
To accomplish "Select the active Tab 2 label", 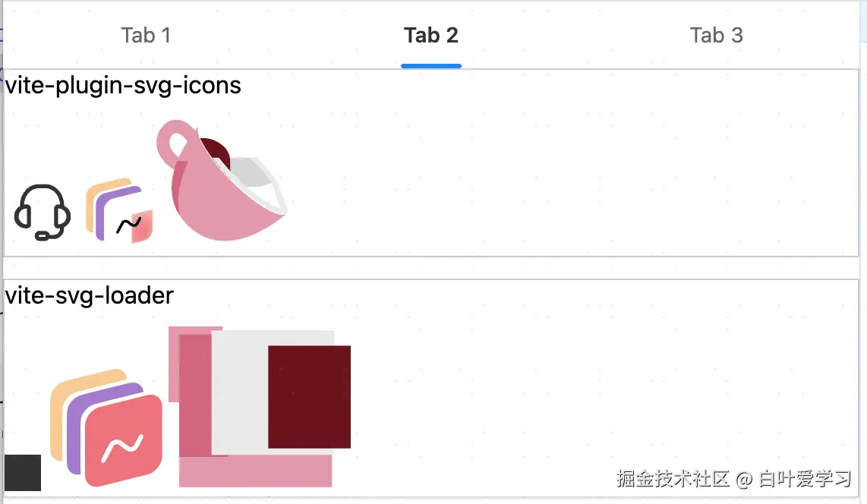I will tap(431, 36).
